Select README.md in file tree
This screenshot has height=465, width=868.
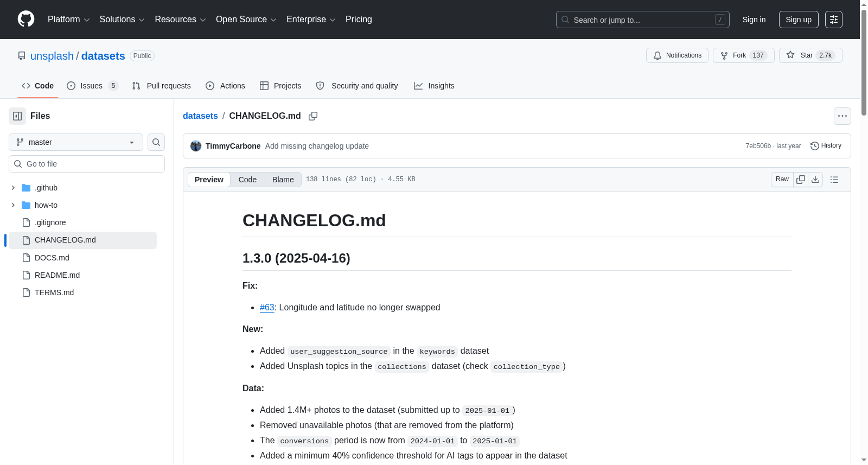point(57,275)
